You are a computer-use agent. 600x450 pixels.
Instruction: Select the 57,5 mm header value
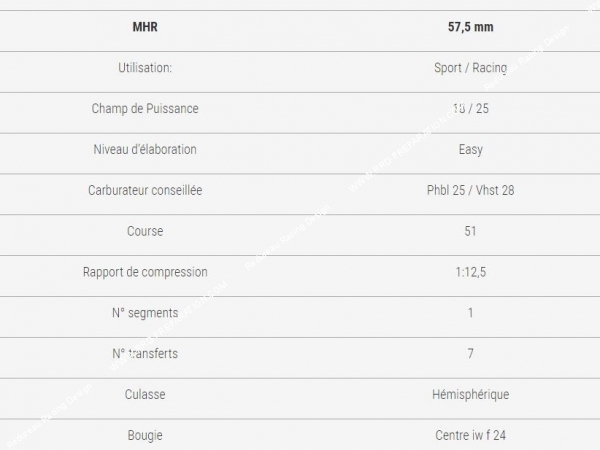pyautogui.click(x=470, y=27)
